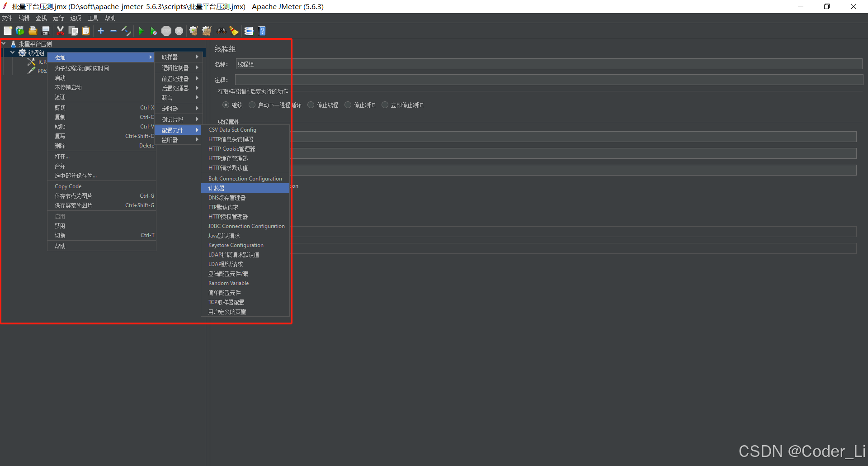
Task: Click the Toggle enable/disable icon
Action: pos(126,31)
